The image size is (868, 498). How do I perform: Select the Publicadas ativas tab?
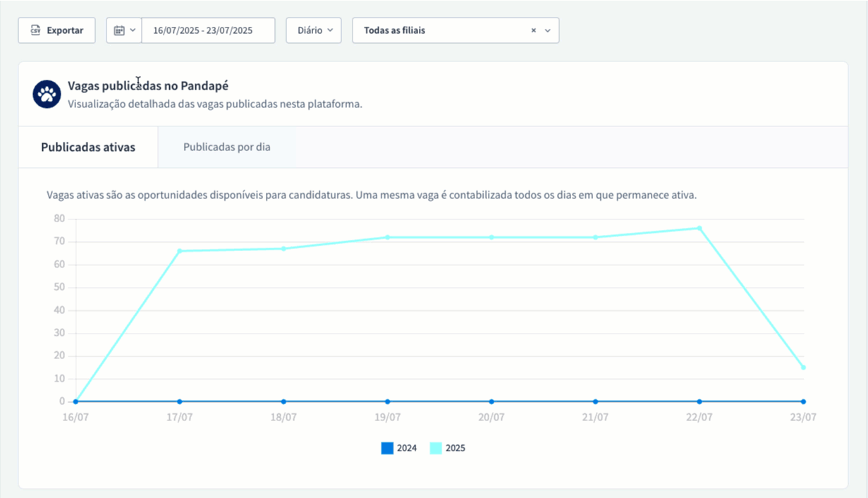click(88, 147)
